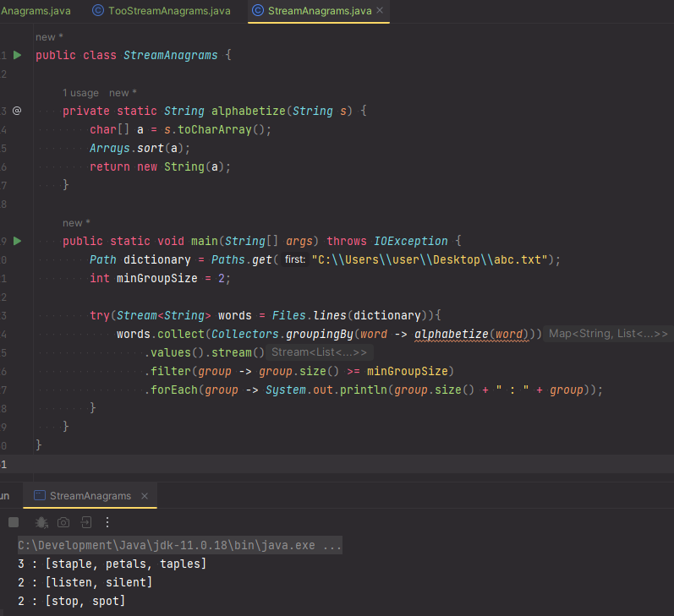Click the StreamAnagrams class name in its declaration
The image size is (674, 616).
pyautogui.click(x=171, y=56)
